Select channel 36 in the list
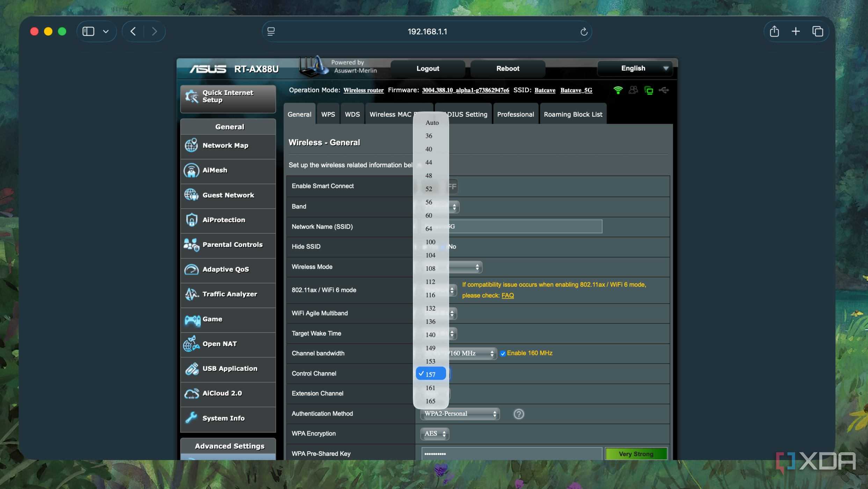Screen dimensions: 868x489 tap(431, 136)
